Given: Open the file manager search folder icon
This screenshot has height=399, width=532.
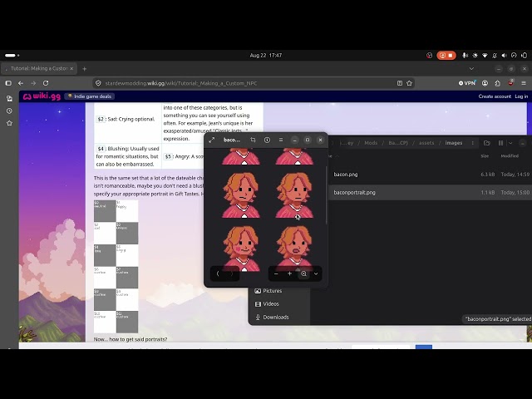Looking at the screenshot, I should 487,143.
